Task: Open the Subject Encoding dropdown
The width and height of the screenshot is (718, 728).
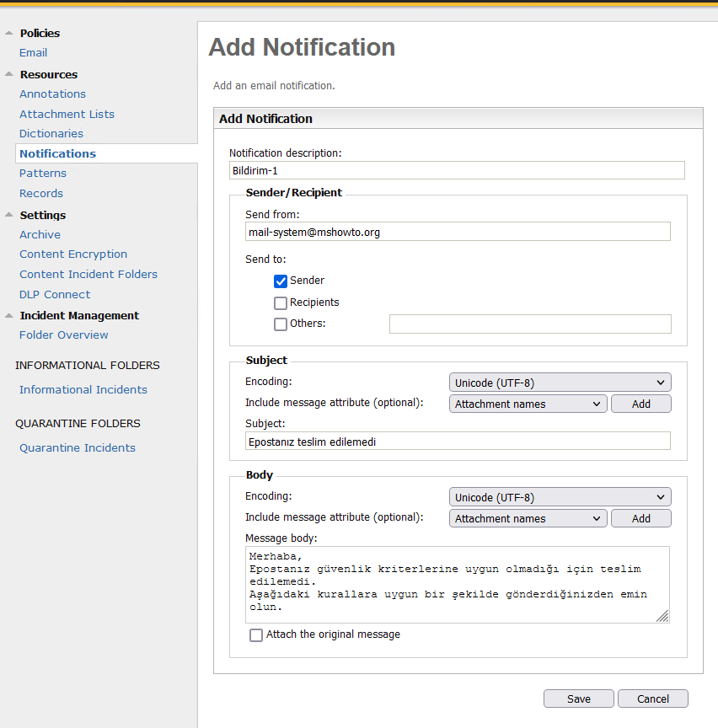Action: (x=560, y=383)
